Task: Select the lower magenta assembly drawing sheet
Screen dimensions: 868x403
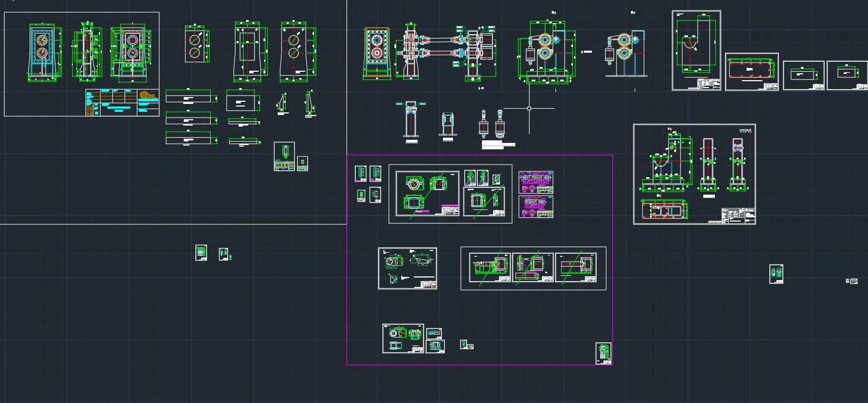Action: coord(536,206)
